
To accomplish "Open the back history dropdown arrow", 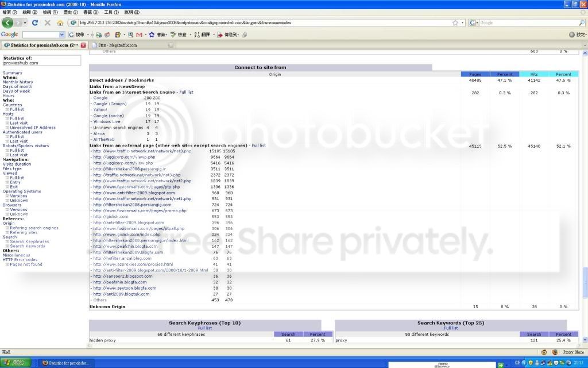I will [25, 23].
